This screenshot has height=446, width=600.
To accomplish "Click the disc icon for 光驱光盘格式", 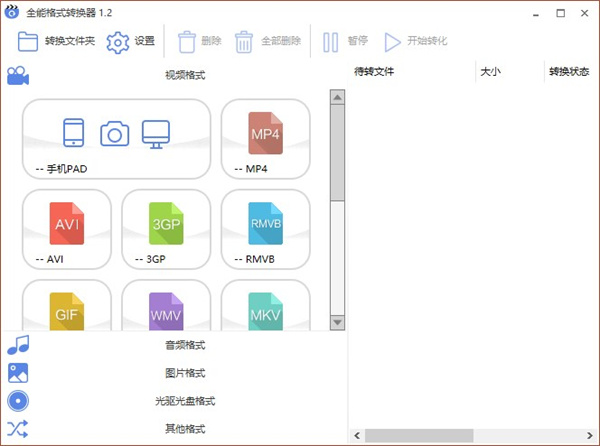I will point(18,401).
